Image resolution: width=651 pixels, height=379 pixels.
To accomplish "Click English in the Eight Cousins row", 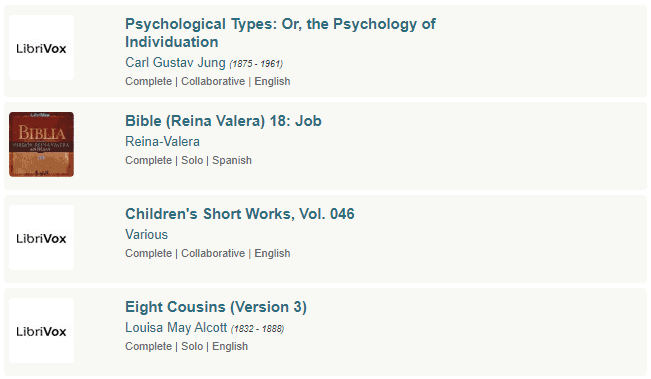I will click(x=230, y=346).
